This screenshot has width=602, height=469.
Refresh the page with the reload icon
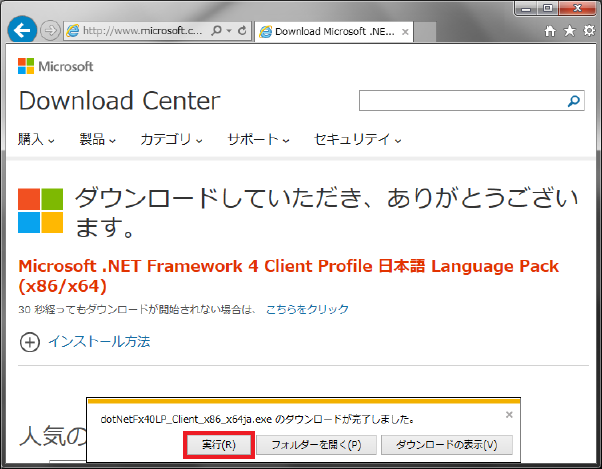pyautogui.click(x=242, y=30)
